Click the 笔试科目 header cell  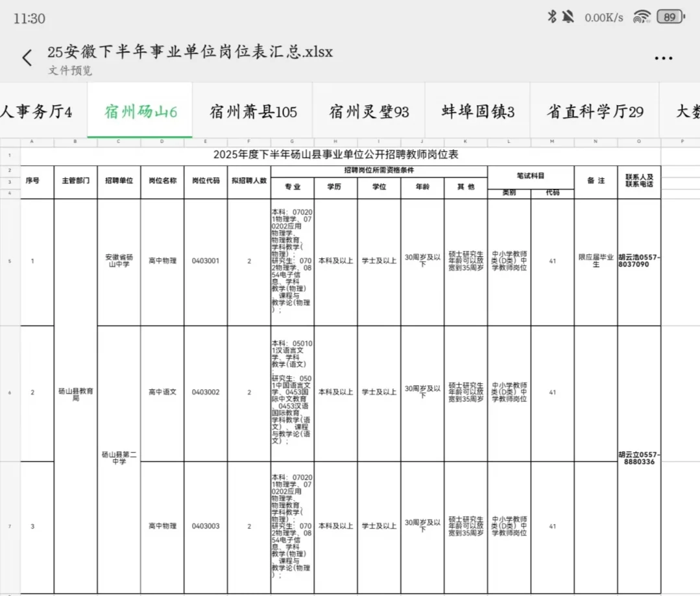point(531,176)
